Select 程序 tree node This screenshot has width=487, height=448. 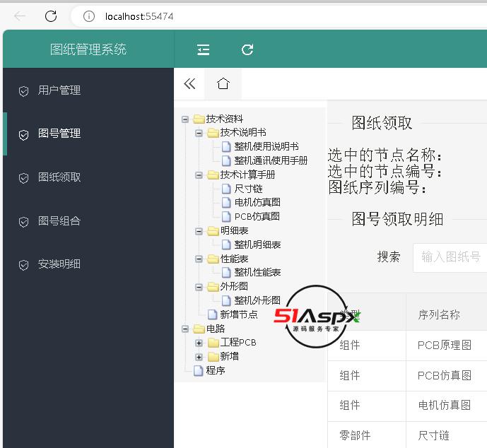pyautogui.click(x=216, y=370)
